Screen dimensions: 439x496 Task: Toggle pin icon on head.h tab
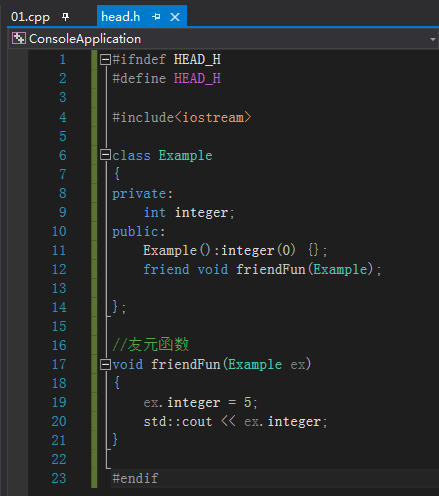156,17
